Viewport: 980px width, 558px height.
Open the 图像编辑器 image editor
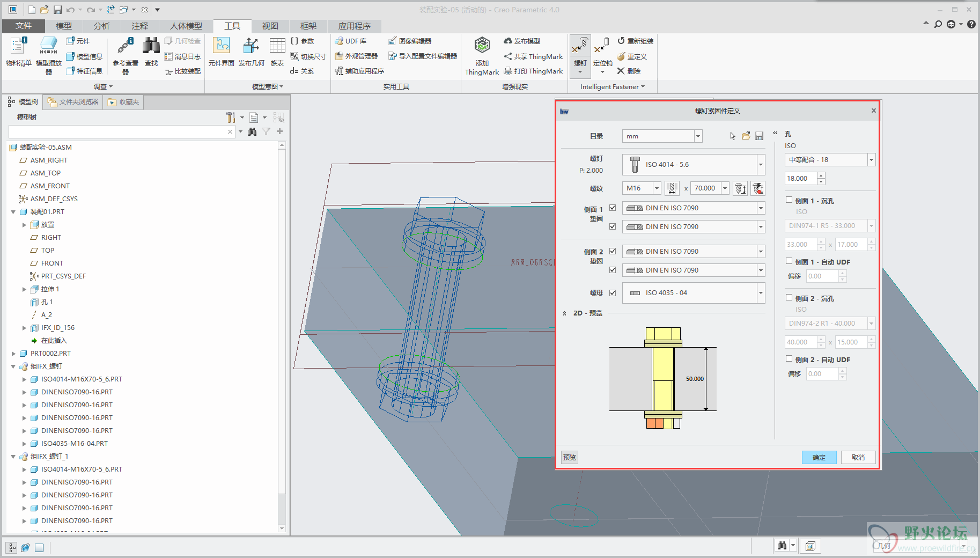click(410, 41)
